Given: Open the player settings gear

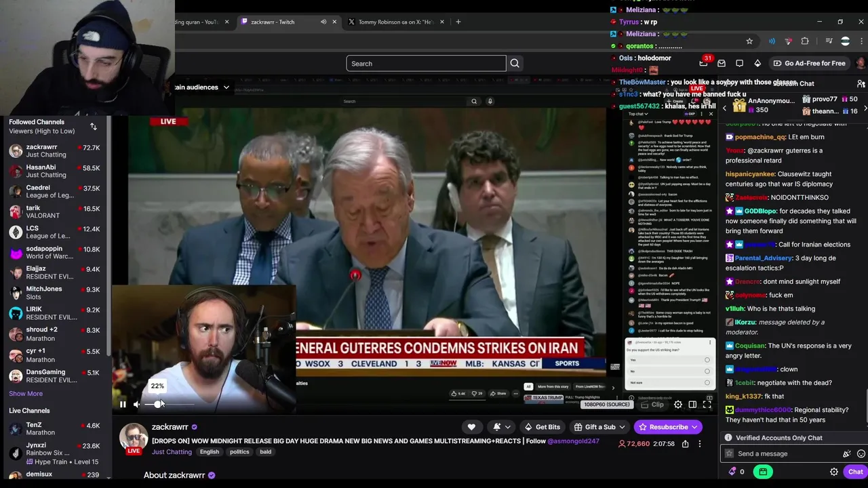Looking at the screenshot, I should click(x=678, y=405).
